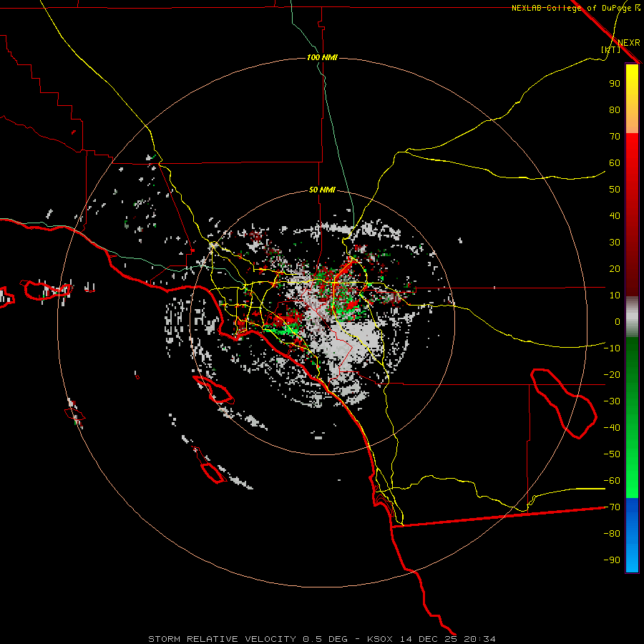
Task: Click the -80 value on velocity scale
Action: (612, 534)
